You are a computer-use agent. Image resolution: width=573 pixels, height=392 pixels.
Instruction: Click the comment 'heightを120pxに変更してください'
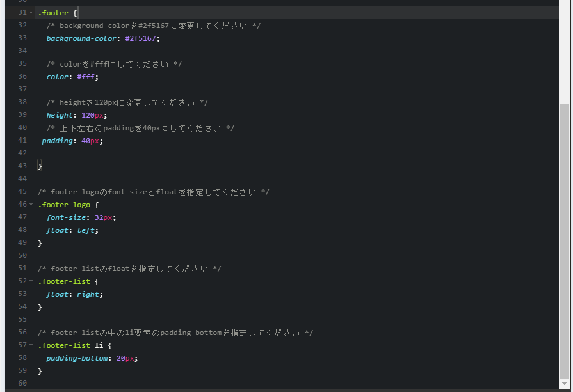[127, 102]
